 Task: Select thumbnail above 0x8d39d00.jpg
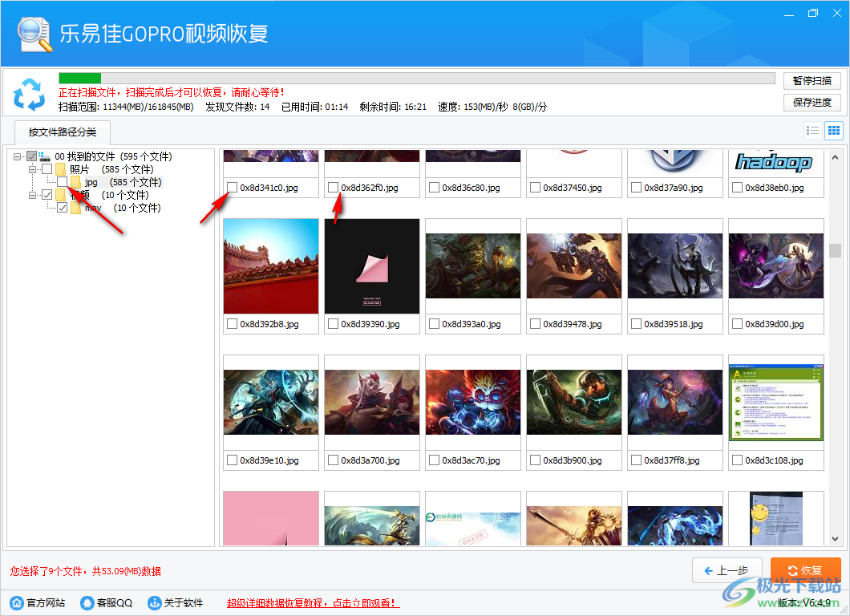click(x=776, y=266)
